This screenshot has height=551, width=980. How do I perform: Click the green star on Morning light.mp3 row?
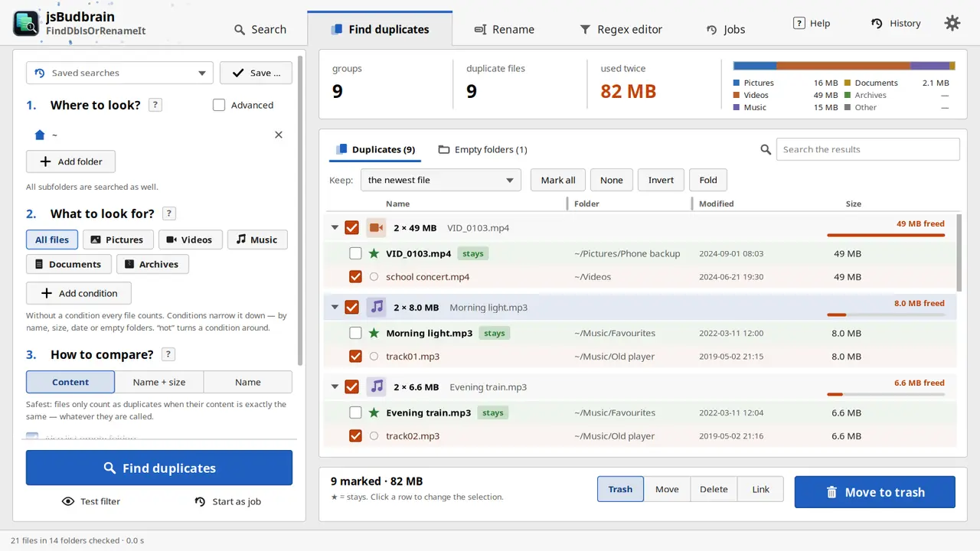pyautogui.click(x=374, y=333)
